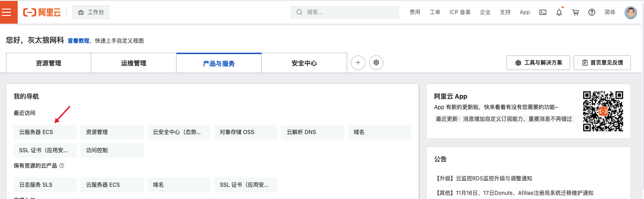Viewport: 644px width, 199px height.
Task: Switch to the 安全中心 tab
Action: 304,63
